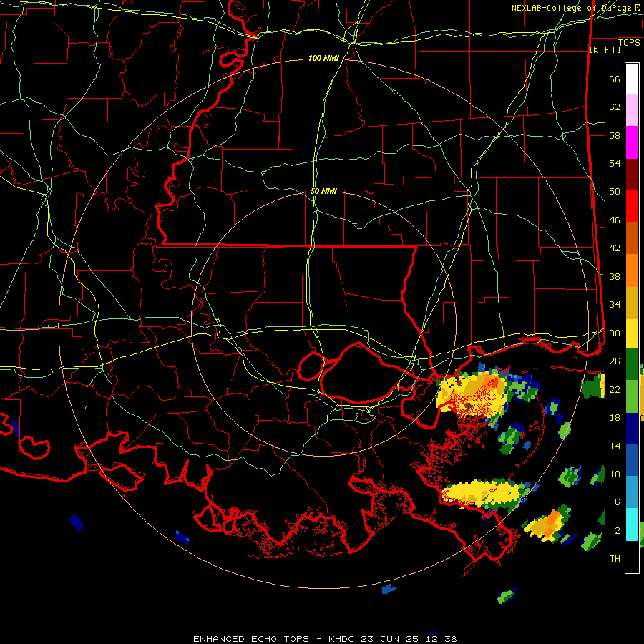Viewport: 644px width, 644px height.
Task: Select the black threshold swatch at the bottom of the legend
Action: pyautogui.click(x=632, y=557)
